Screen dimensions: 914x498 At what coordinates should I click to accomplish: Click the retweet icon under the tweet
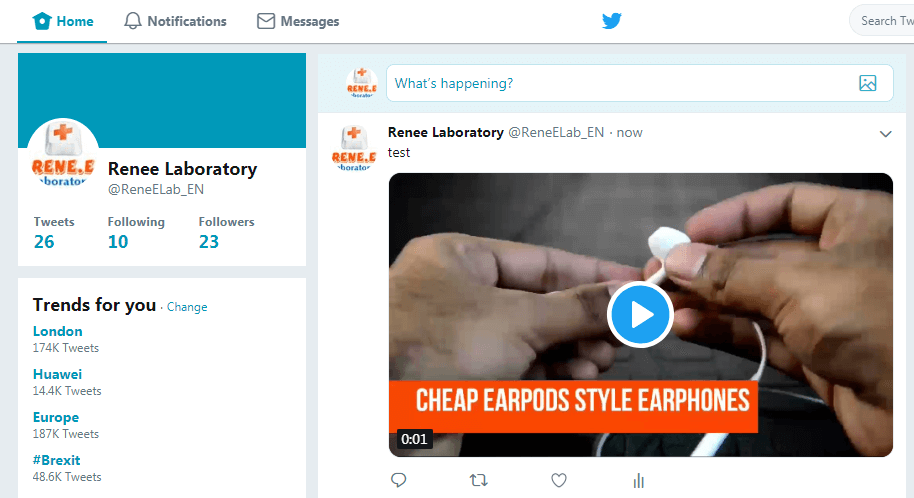(x=478, y=480)
